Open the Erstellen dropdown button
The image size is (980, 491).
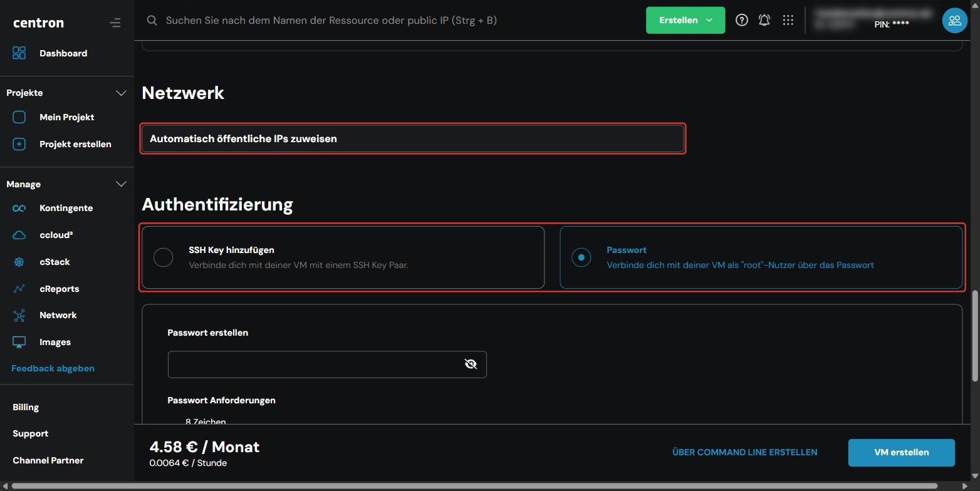[x=685, y=20]
